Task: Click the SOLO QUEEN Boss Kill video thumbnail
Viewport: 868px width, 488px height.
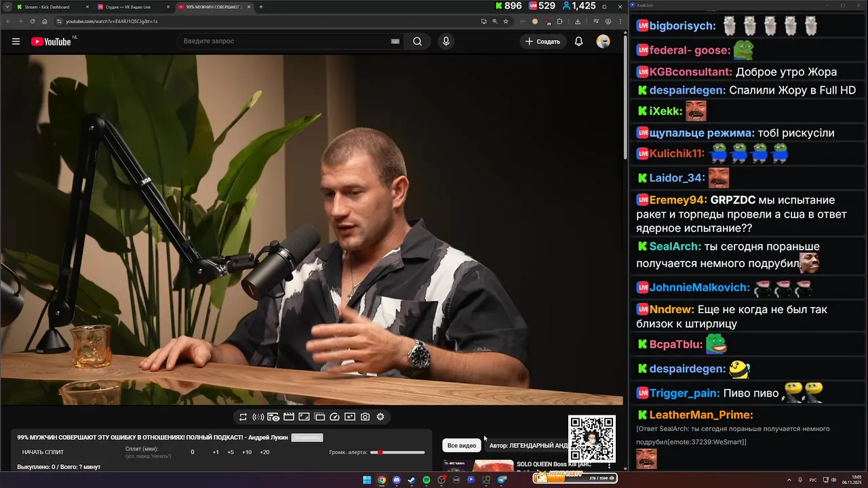Action: (478, 466)
